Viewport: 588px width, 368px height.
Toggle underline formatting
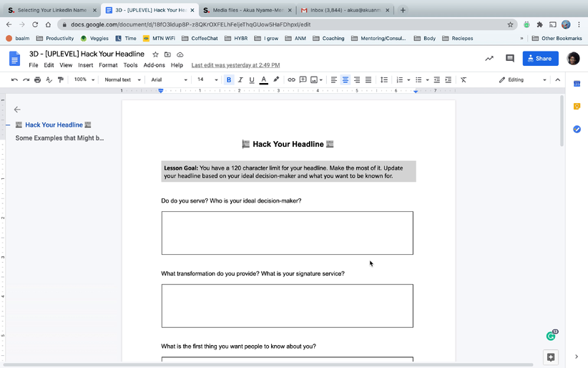(x=252, y=79)
